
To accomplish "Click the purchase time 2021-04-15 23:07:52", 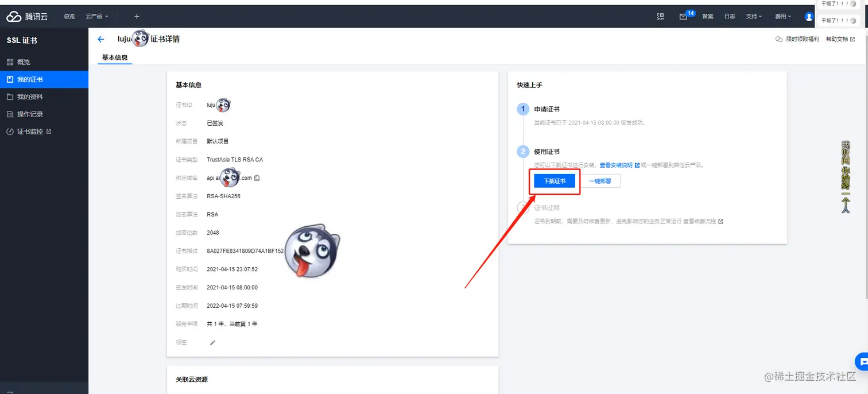I will point(232,269).
